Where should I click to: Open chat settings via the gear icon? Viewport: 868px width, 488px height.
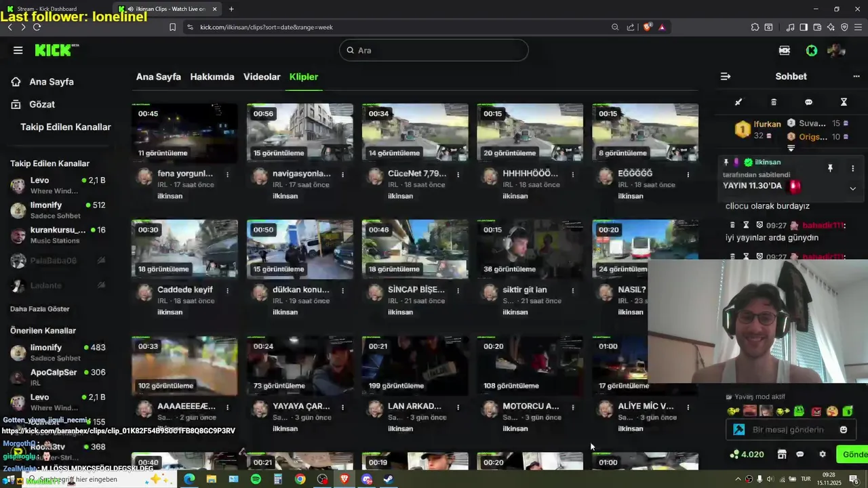pyautogui.click(x=823, y=454)
